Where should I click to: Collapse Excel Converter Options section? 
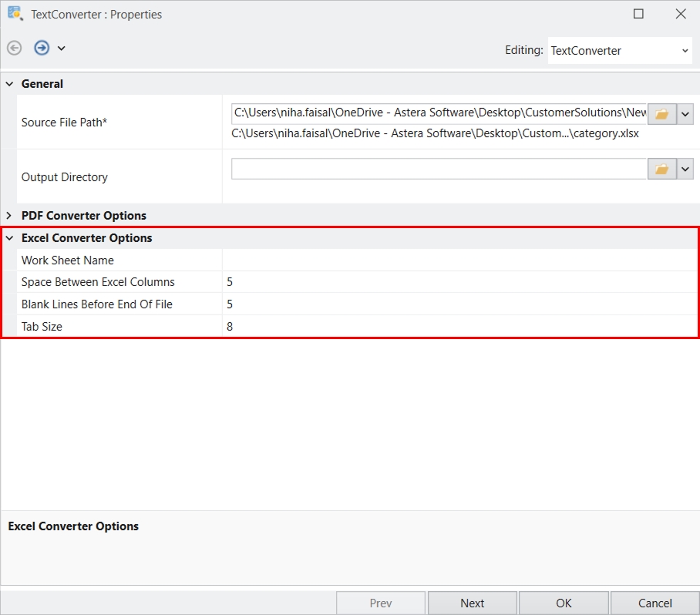(x=9, y=238)
